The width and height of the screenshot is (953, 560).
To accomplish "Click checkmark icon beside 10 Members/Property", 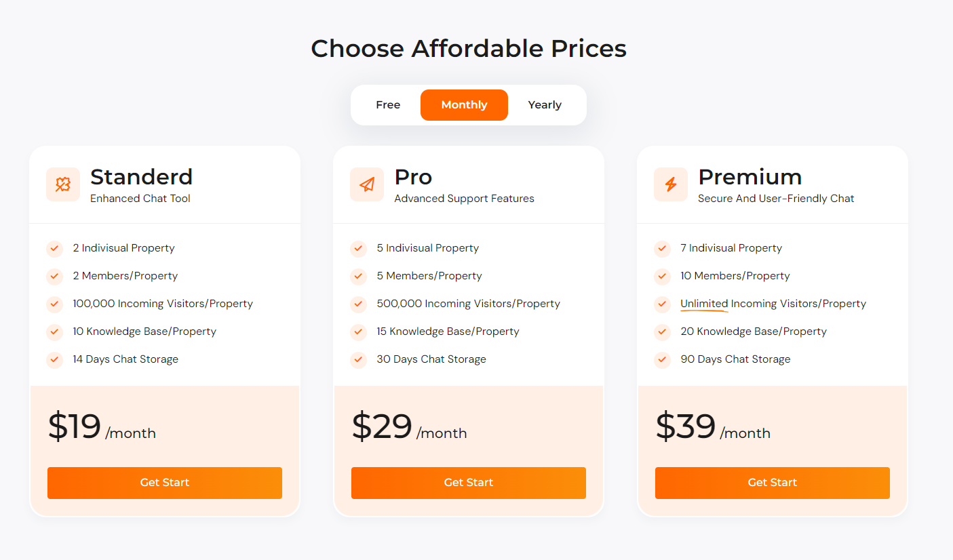I will click(662, 277).
